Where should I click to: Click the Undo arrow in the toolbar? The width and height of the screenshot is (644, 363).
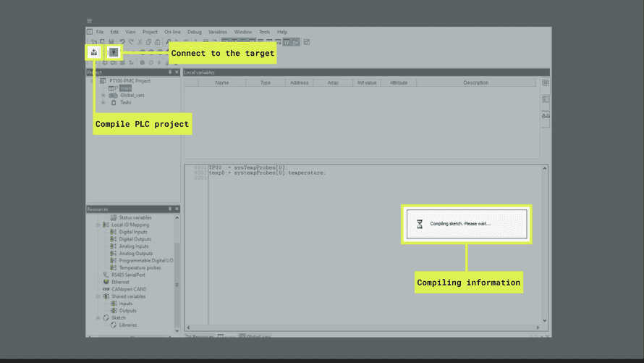pyautogui.click(x=122, y=42)
